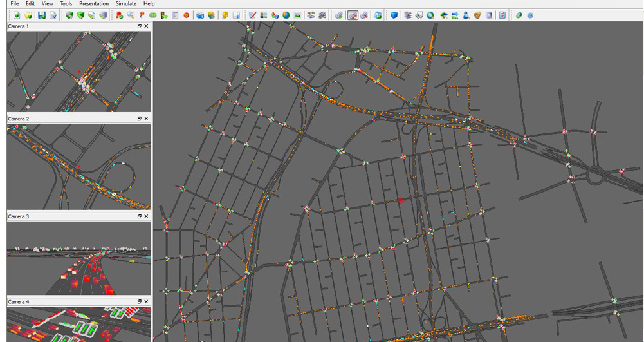Click the blue circular arrows refresh icon
Image resolution: width=644 pixels, height=342 pixels.
(x=378, y=15)
